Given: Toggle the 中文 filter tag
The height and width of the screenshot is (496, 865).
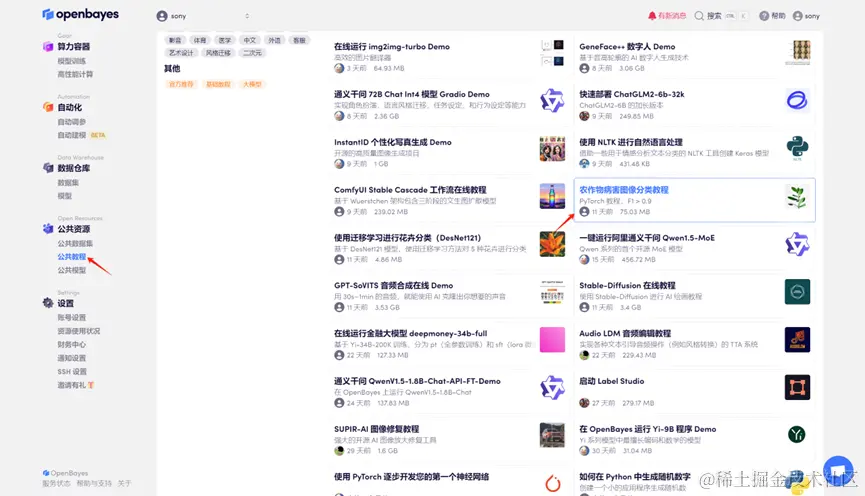Looking at the screenshot, I should [x=249, y=40].
